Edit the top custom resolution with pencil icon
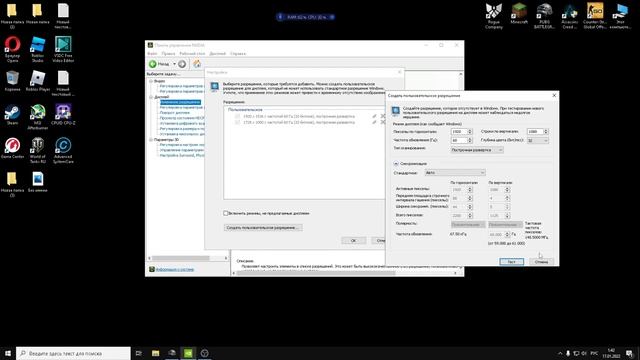This screenshot has height=360, width=640. (374, 116)
